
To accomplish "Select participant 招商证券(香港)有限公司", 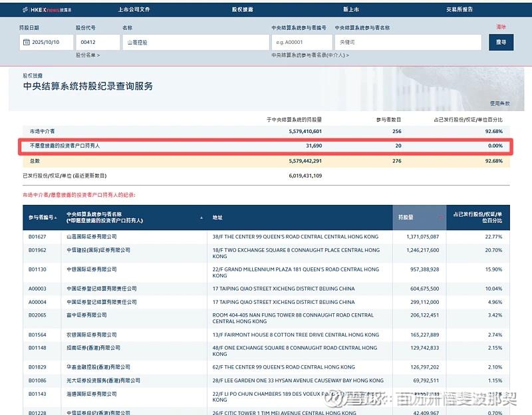I will point(93,348).
